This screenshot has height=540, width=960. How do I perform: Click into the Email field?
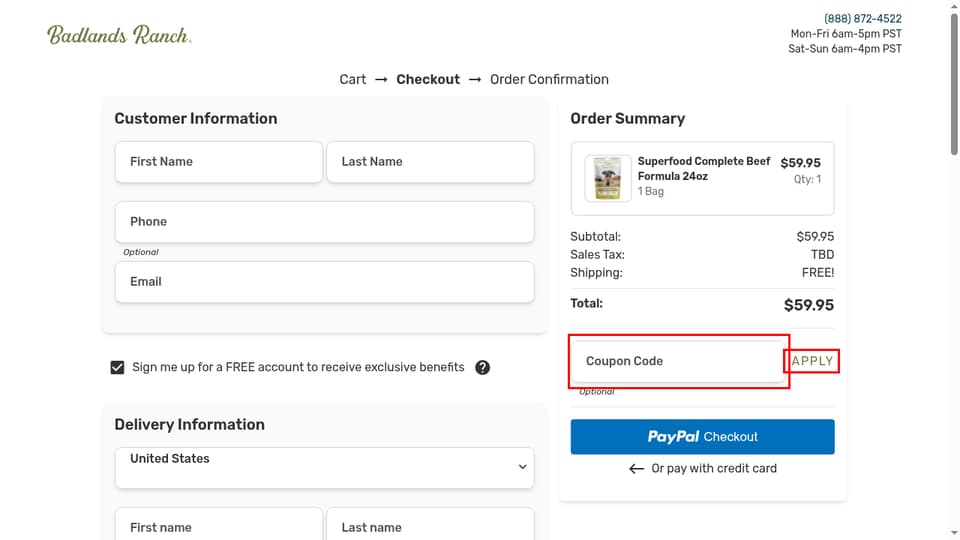(324, 282)
